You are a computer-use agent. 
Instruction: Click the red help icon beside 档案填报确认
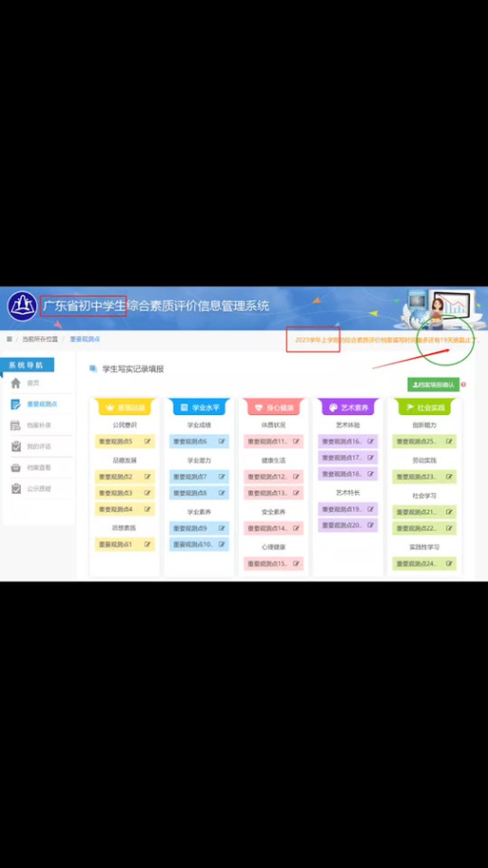tap(463, 385)
